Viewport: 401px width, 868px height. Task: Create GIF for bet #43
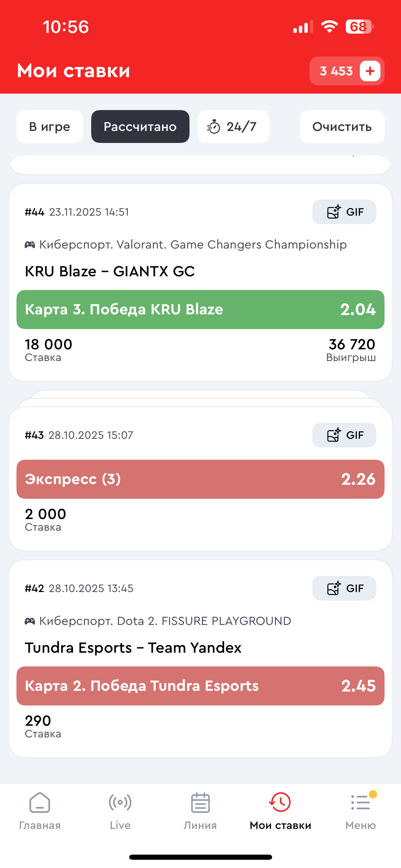point(344,435)
